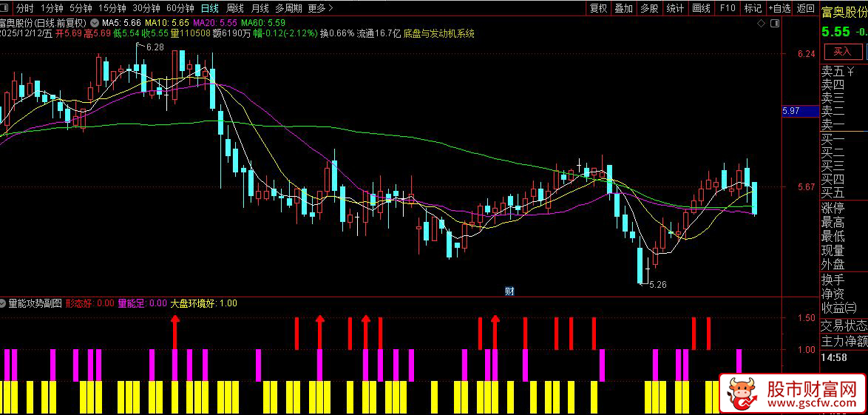Open indicator dropdown beside 富奥股份(日线.前复权)
Image resolution: width=868 pixels, height=415 pixels.
94,23
